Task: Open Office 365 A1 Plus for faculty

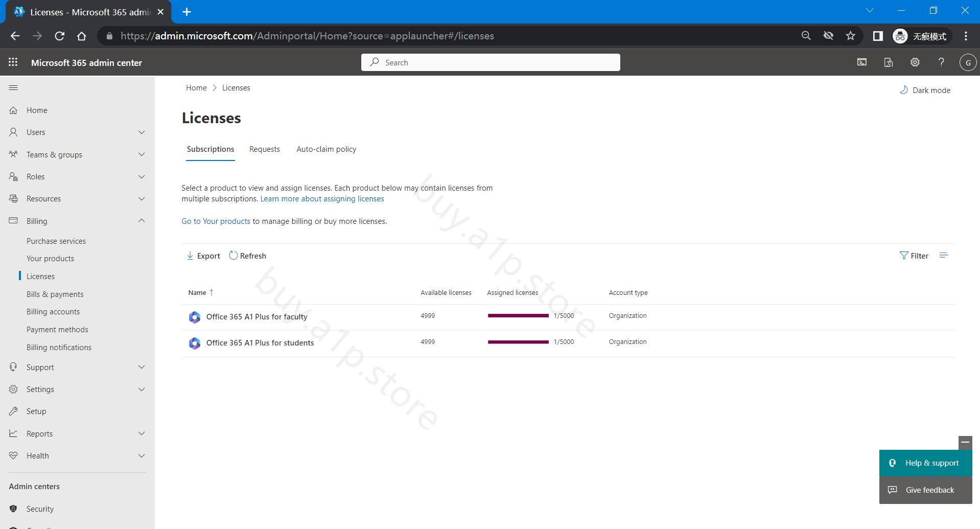Action: 257,317
